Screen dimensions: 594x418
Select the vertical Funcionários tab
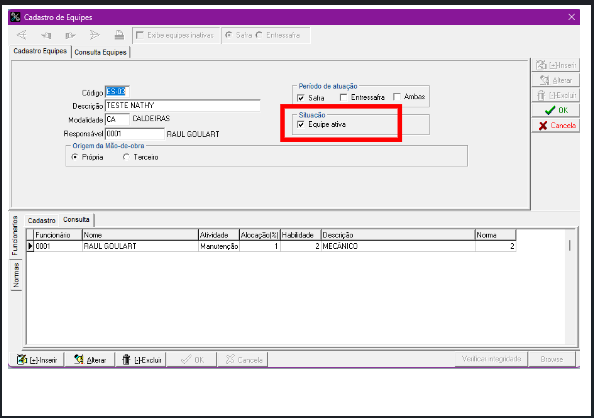pos(15,235)
